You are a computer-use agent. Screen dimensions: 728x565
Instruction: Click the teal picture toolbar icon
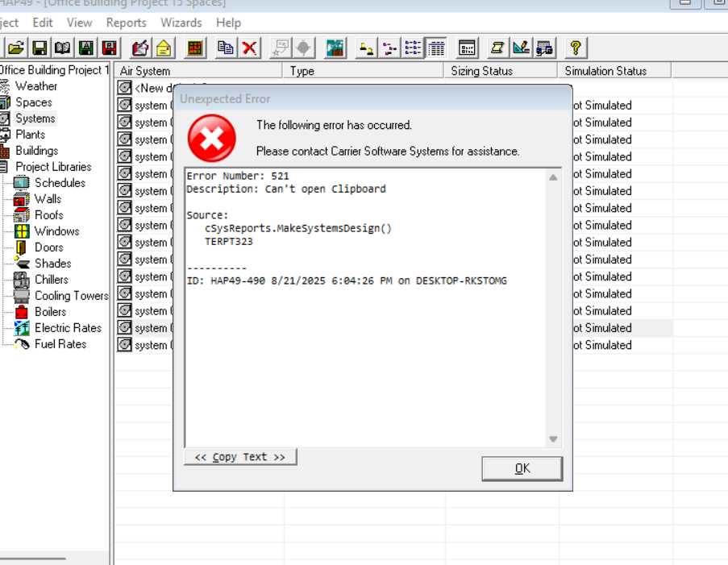335,48
